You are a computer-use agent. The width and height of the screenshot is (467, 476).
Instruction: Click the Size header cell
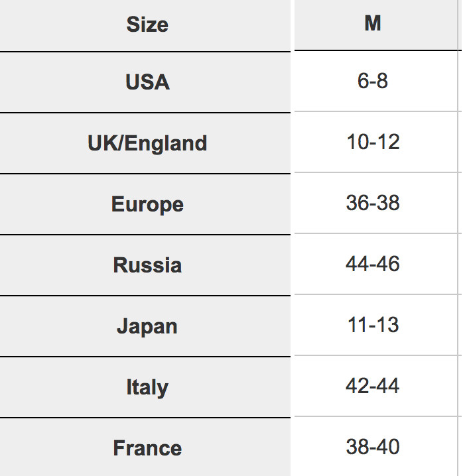coord(147,25)
